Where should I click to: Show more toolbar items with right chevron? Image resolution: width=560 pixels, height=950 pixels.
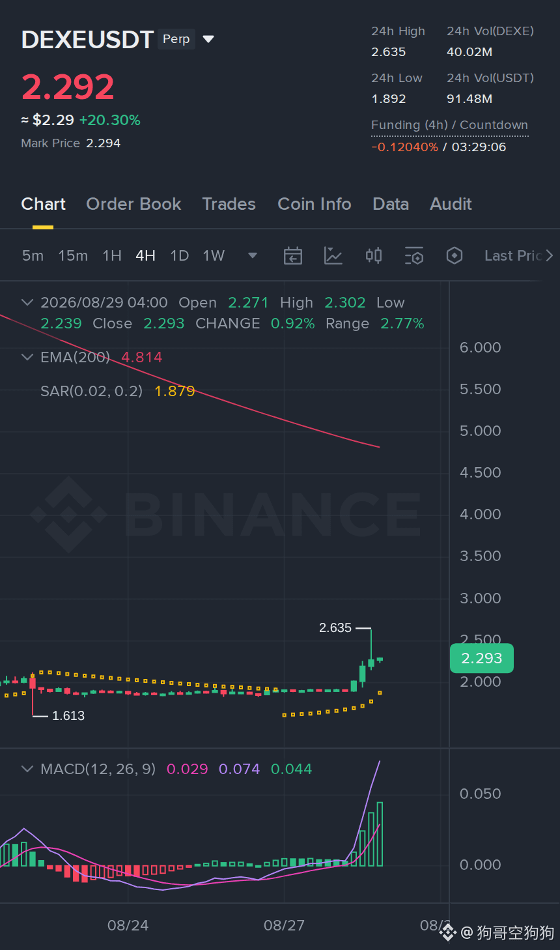550,255
